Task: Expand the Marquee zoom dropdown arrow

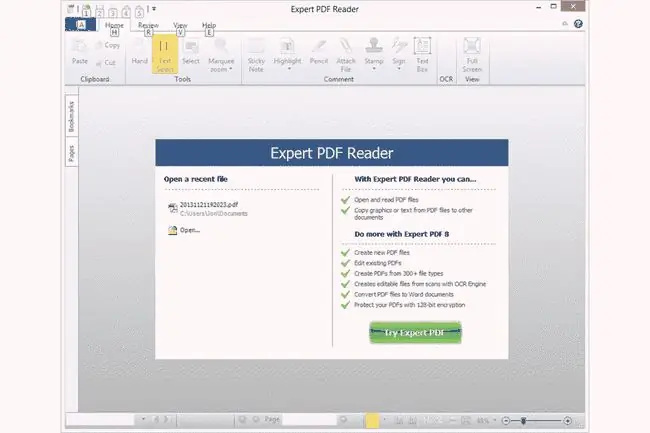Action: point(231,69)
